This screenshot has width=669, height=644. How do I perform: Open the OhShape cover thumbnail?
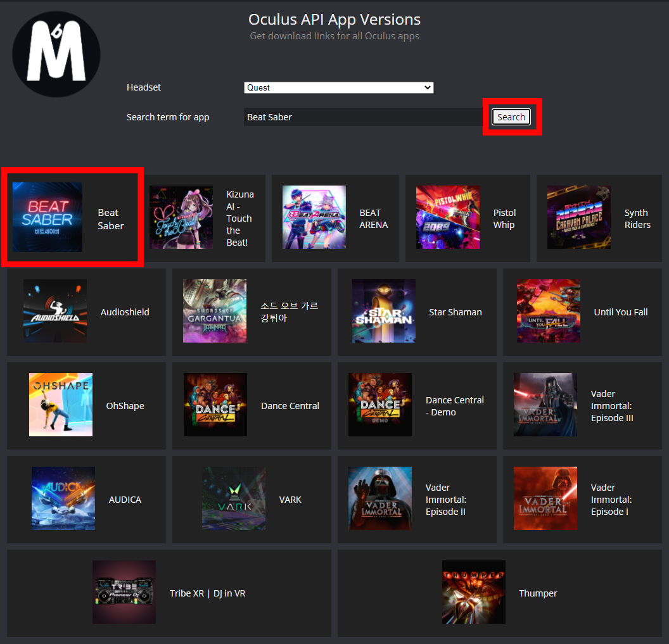pyautogui.click(x=61, y=405)
